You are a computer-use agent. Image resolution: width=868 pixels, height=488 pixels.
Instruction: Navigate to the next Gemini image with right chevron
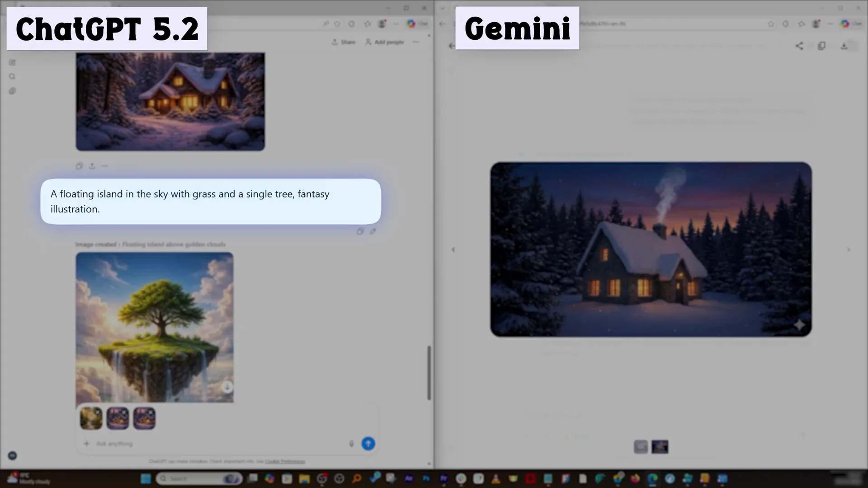[849, 249]
